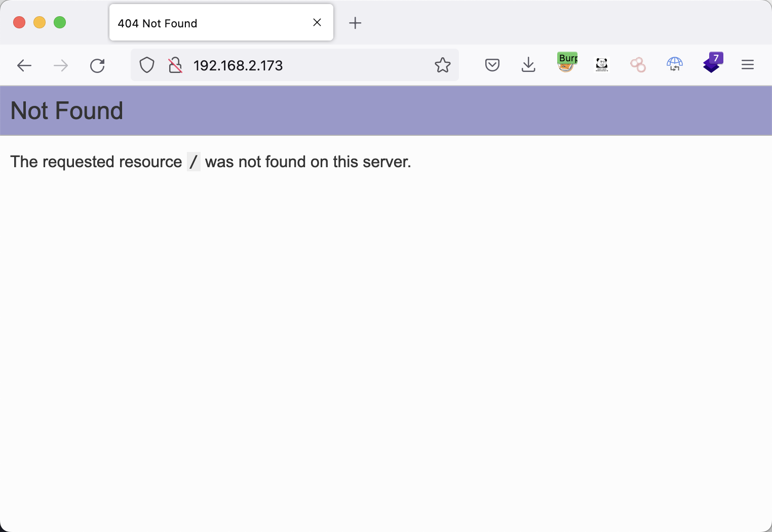Close the 404 Not Found tab
The image size is (772, 532).
coord(317,22)
